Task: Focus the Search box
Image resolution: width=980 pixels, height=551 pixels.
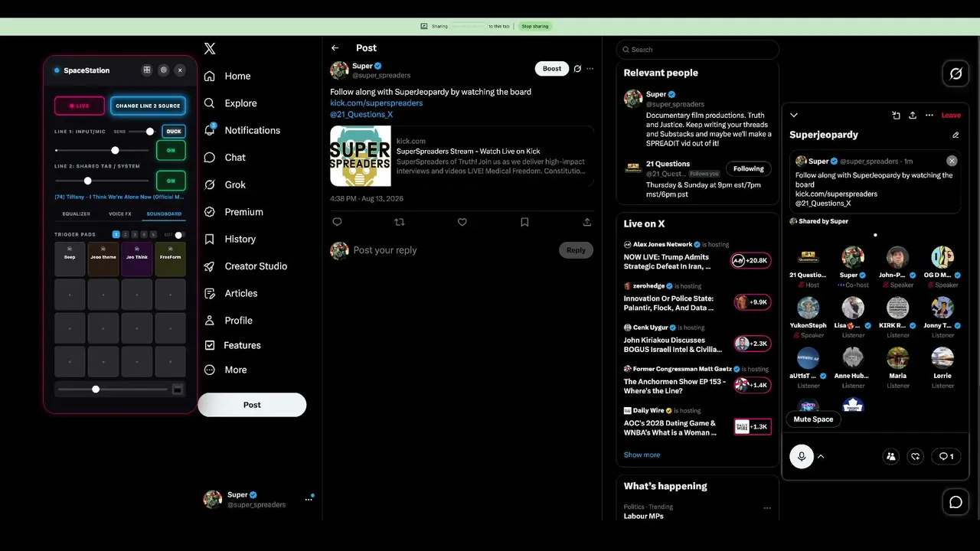Action: pos(697,50)
